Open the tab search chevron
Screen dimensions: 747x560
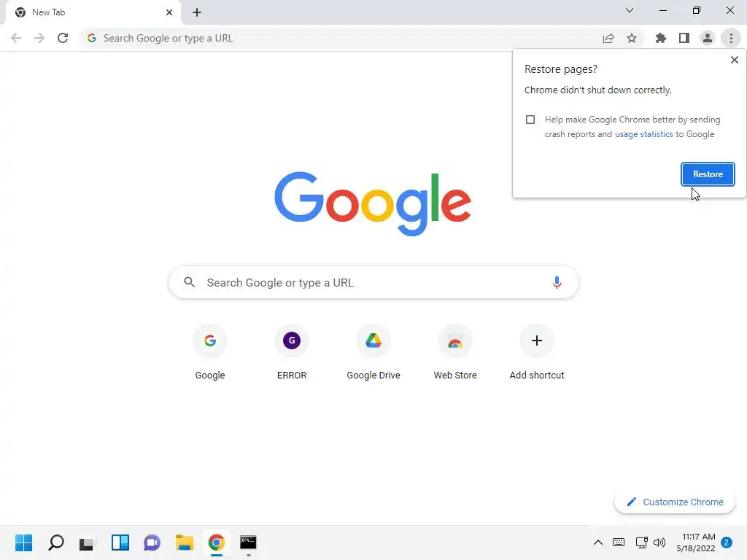630,10
